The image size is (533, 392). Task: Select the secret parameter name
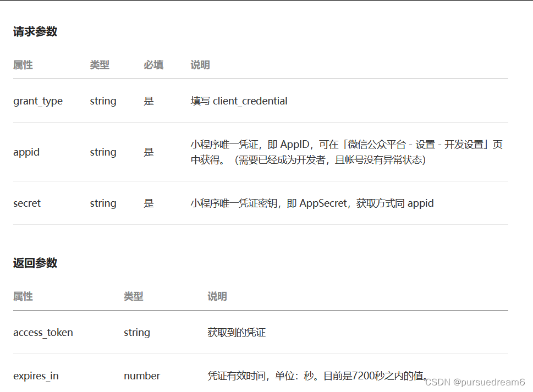point(26,203)
